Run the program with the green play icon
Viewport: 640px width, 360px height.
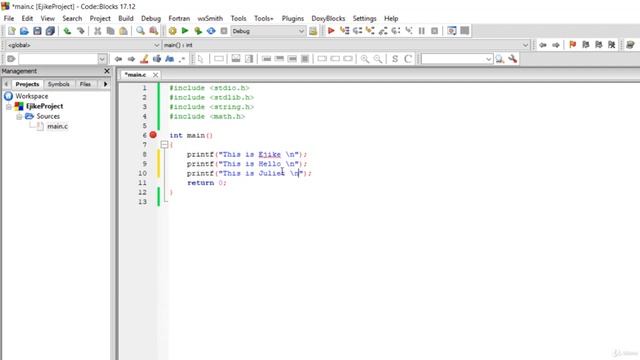[x=185, y=31]
